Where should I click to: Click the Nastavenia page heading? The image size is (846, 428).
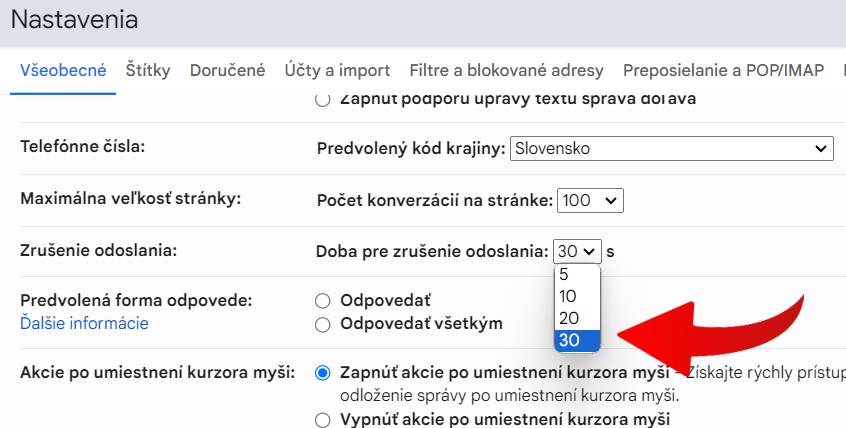click(74, 20)
